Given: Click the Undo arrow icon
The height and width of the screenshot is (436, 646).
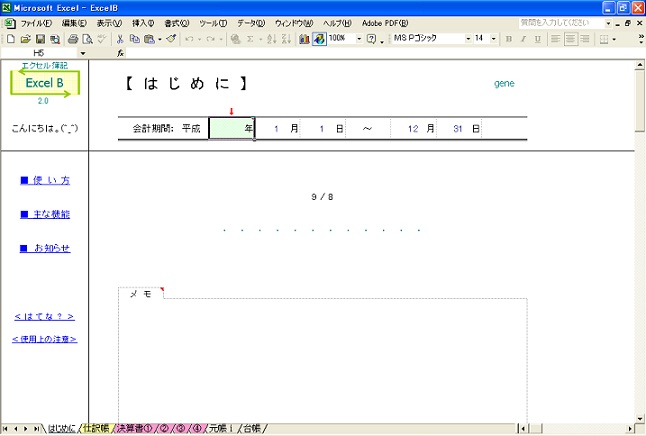Looking at the screenshot, I should (190, 39).
